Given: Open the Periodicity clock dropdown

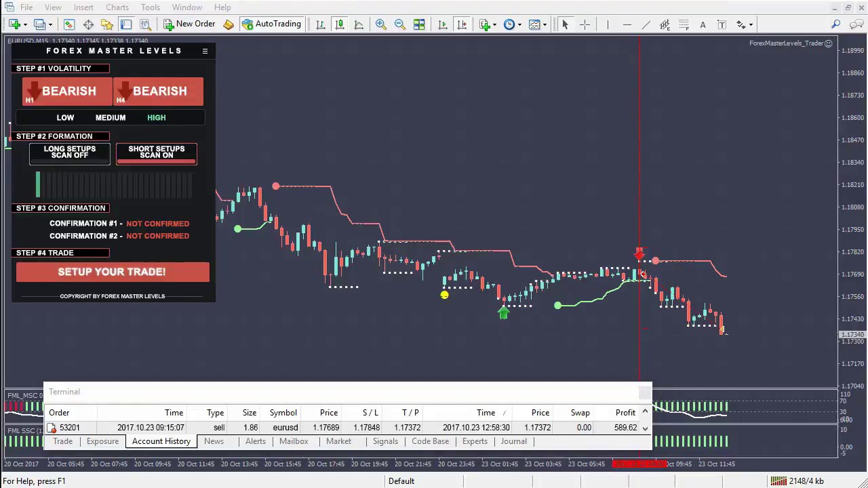Looking at the screenshot, I should pyautogui.click(x=519, y=24).
